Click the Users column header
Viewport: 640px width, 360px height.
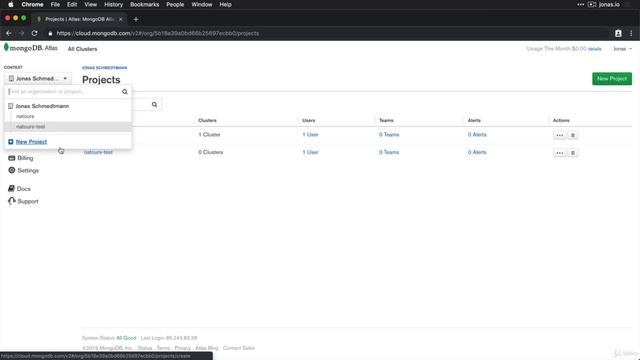pos(309,120)
